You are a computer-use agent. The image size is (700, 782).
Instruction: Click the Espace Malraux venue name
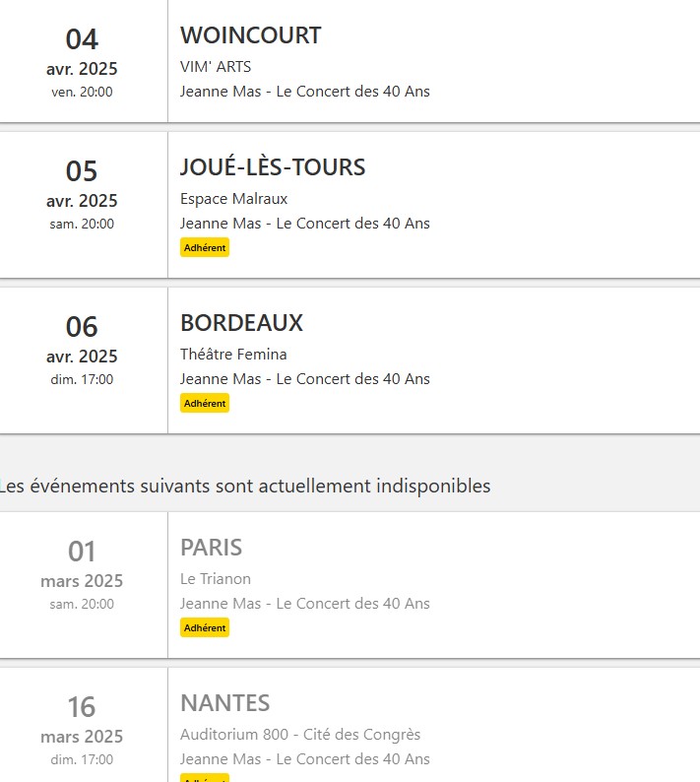(233, 199)
